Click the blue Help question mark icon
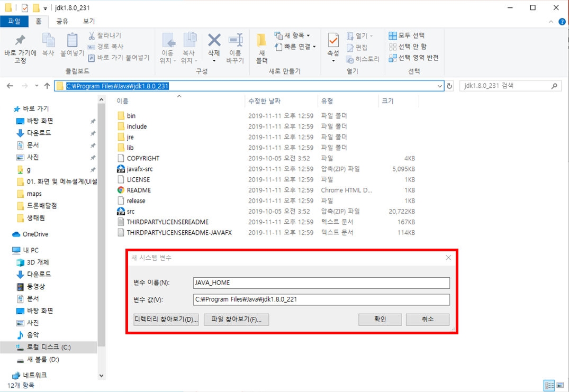569x392 pixels. point(562,22)
